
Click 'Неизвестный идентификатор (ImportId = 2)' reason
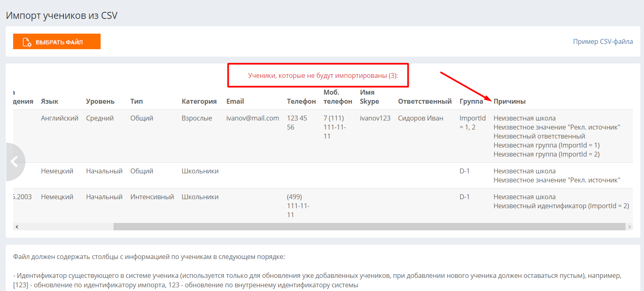[561, 206]
